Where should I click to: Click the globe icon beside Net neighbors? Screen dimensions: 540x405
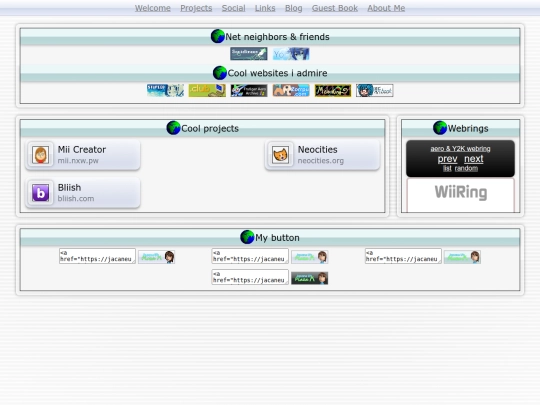coord(218,36)
